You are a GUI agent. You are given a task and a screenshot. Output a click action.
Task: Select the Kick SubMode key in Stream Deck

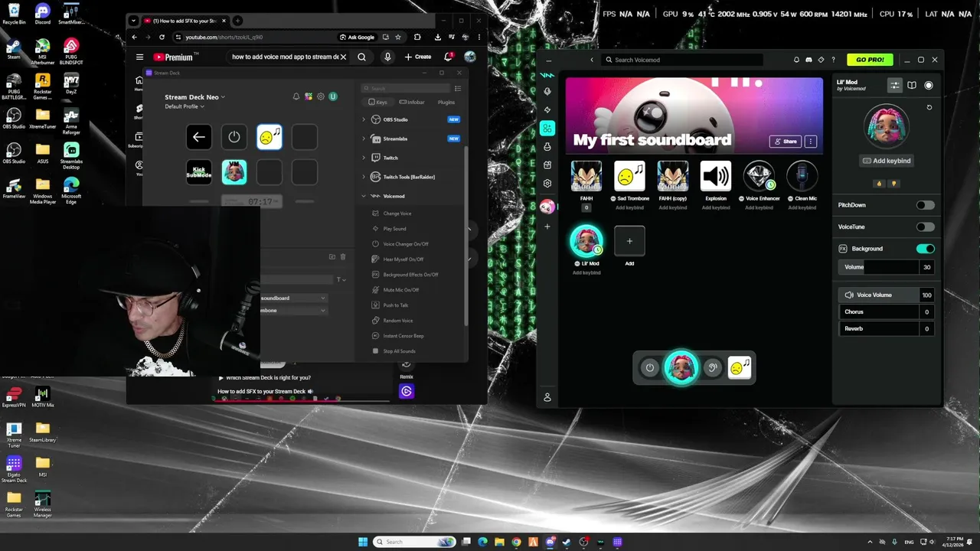click(199, 172)
